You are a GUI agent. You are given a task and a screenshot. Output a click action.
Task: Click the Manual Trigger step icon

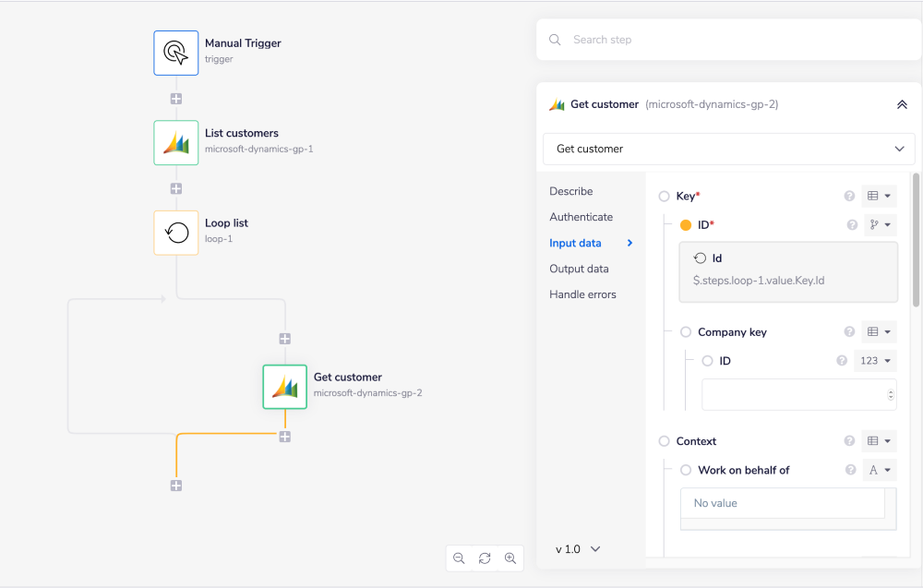(175, 53)
